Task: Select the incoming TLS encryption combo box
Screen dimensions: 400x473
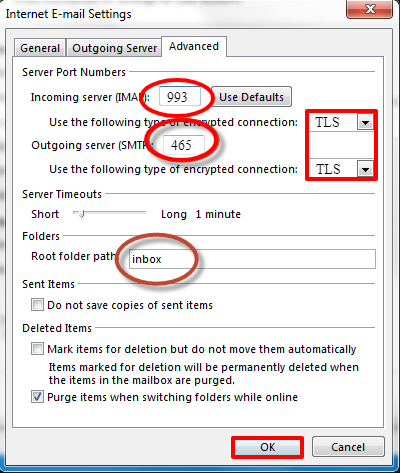Action: click(x=341, y=122)
